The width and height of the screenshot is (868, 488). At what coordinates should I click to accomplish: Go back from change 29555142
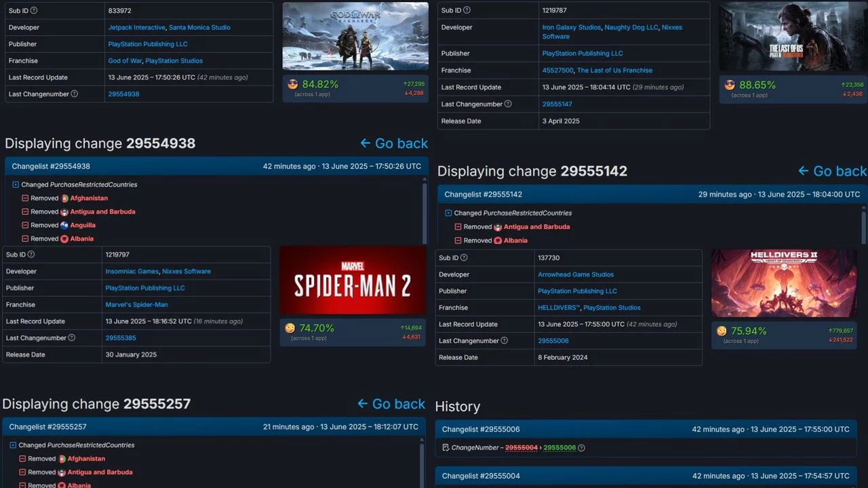(x=833, y=171)
